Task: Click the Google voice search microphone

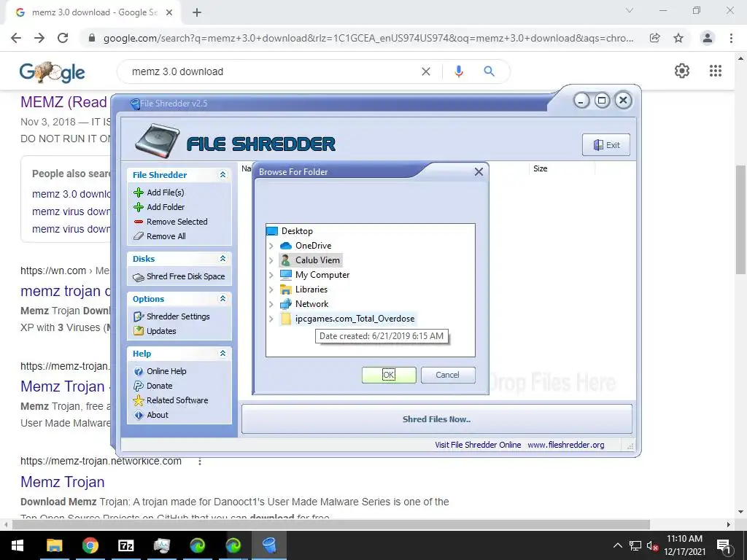Action: point(458,71)
